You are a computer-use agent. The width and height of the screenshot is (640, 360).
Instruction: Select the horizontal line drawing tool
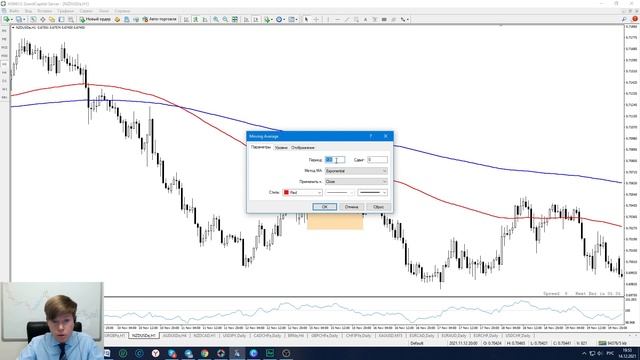click(337, 19)
